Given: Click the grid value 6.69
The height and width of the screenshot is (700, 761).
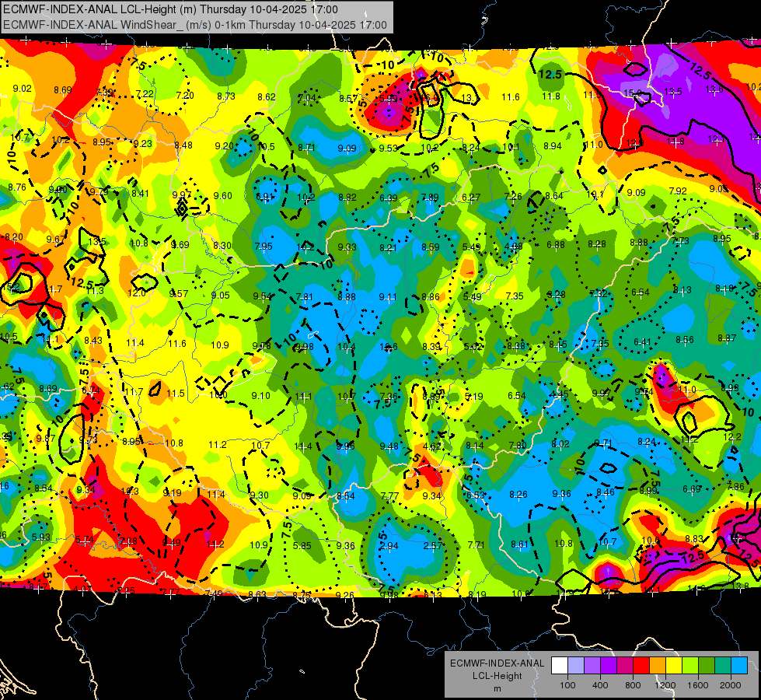Looking at the screenshot, I should click(x=692, y=488).
